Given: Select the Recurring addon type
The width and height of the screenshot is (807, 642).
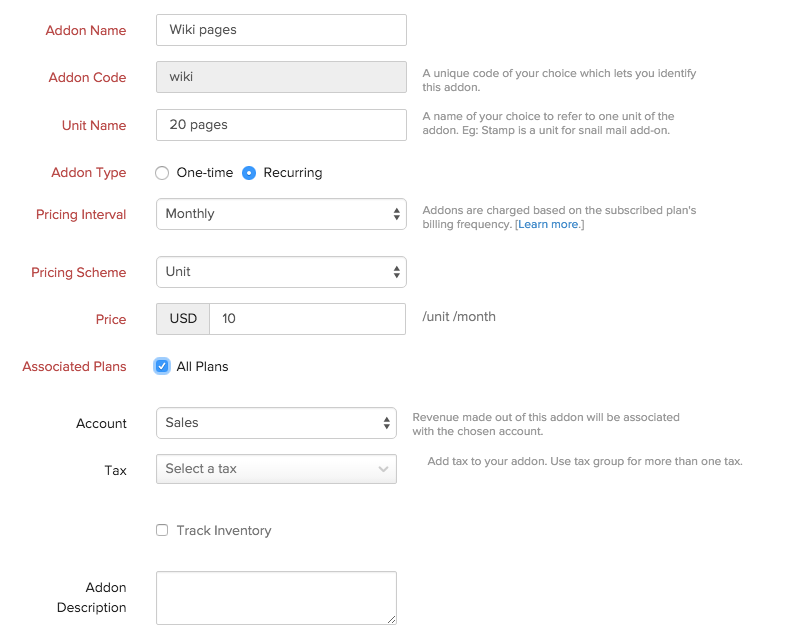Looking at the screenshot, I should 250,173.
